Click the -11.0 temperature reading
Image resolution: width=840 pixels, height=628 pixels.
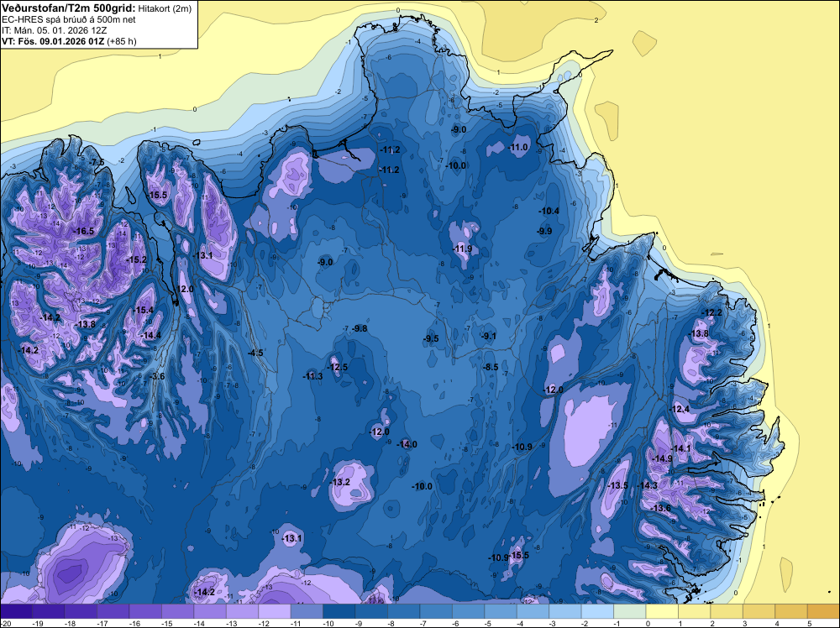[x=518, y=147]
